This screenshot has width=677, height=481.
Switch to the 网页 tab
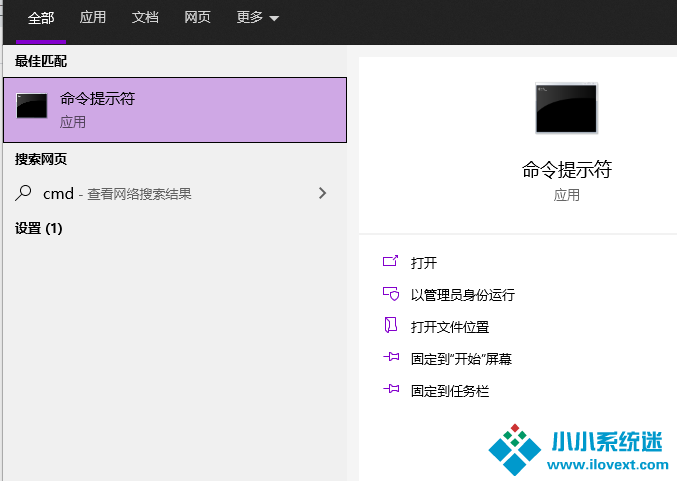pyautogui.click(x=197, y=17)
